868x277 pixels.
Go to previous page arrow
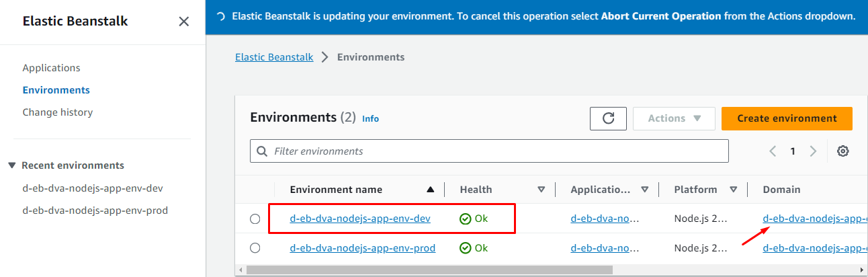click(773, 151)
